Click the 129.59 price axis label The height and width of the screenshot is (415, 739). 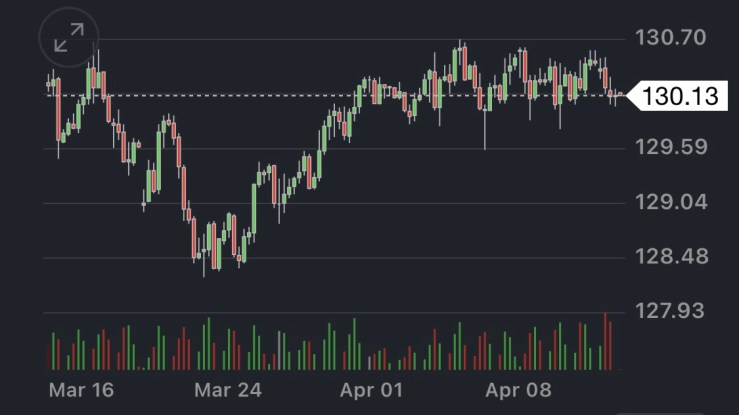point(670,148)
